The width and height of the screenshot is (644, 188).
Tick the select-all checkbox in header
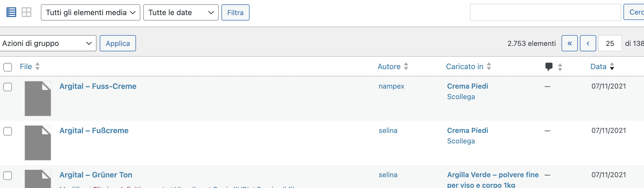tap(8, 67)
